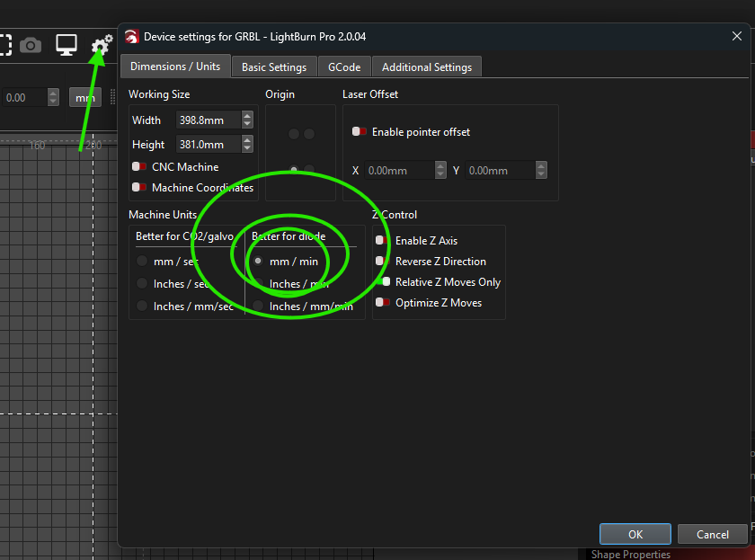
Task: Click the monitor preview icon
Action: (x=67, y=45)
